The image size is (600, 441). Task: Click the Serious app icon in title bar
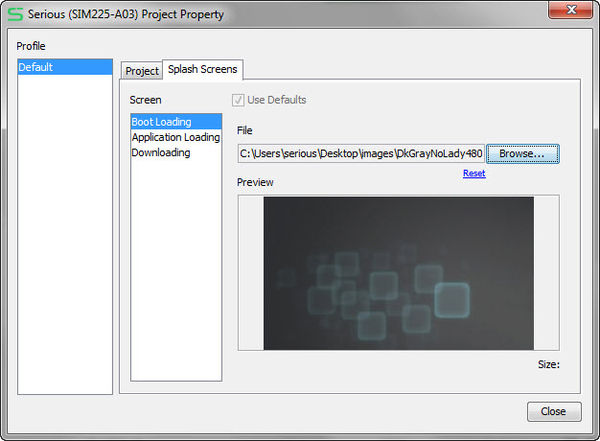[15, 14]
